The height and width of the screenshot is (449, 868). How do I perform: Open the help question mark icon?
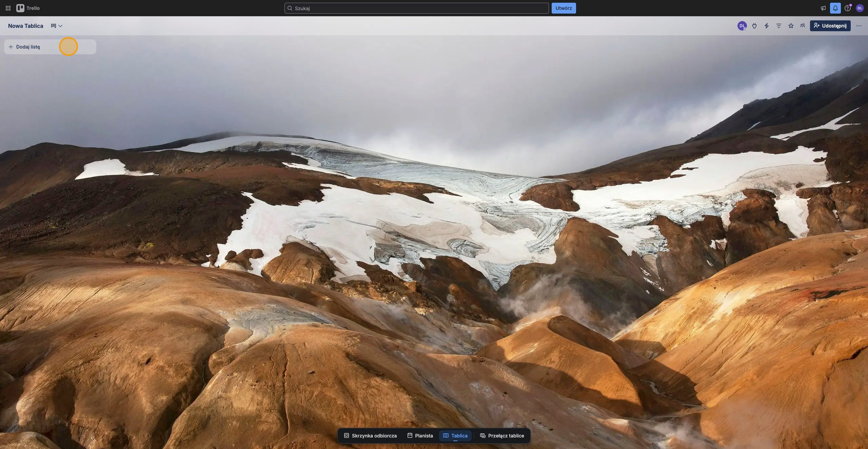(848, 8)
